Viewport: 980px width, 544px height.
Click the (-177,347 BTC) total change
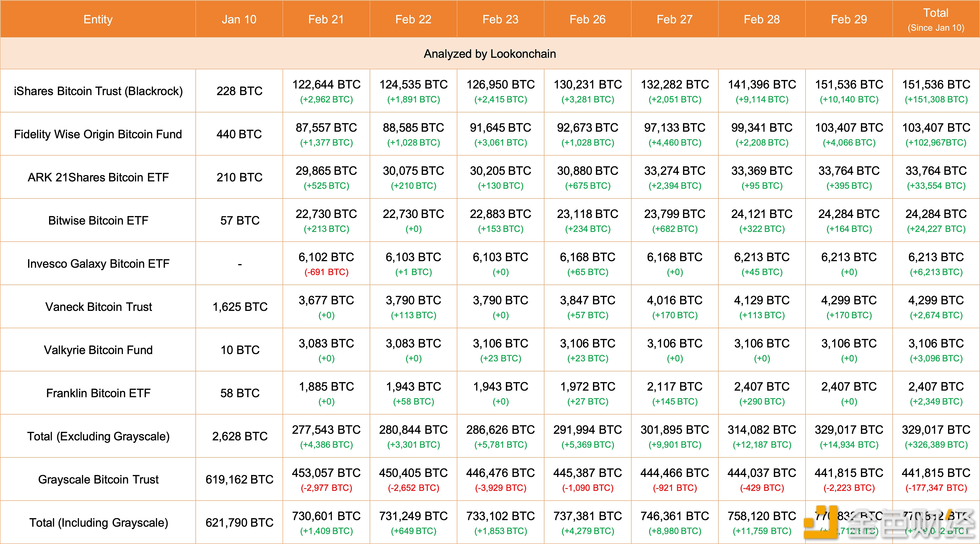coord(936,488)
